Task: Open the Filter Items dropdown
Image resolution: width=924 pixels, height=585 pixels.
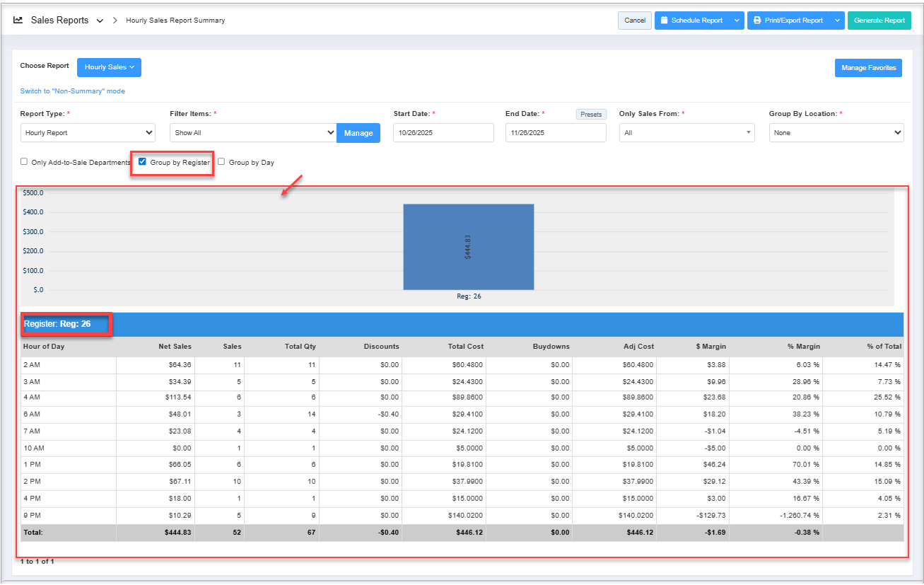Action: (253, 133)
